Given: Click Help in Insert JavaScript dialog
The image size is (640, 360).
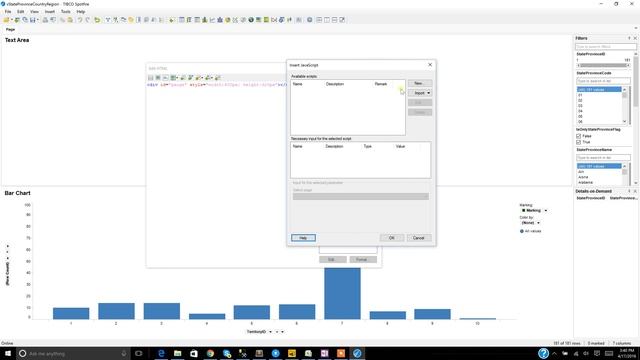Looking at the screenshot, I should point(303,238).
